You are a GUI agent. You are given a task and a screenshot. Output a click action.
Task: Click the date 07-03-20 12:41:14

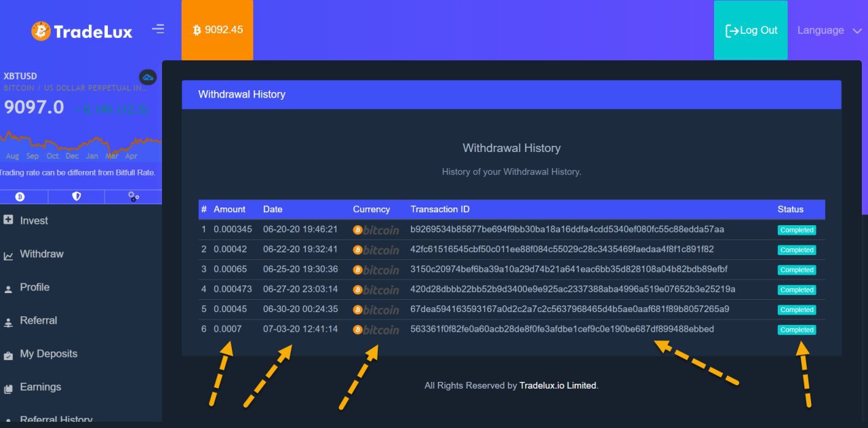tap(300, 329)
